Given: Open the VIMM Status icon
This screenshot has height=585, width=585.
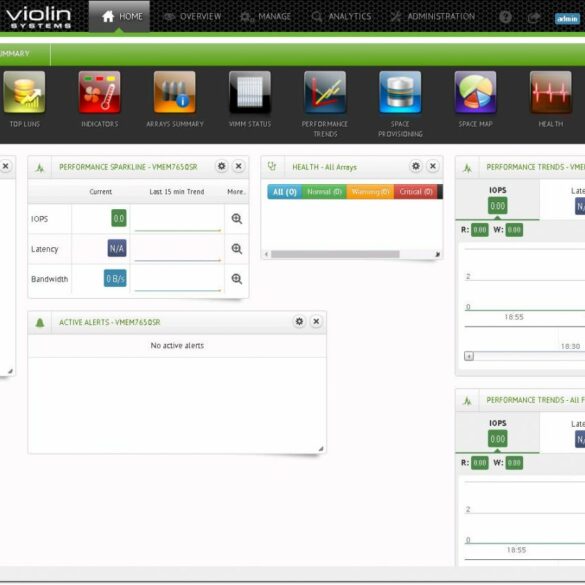Looking at the screenshot, I should click(x=250, y=92).
